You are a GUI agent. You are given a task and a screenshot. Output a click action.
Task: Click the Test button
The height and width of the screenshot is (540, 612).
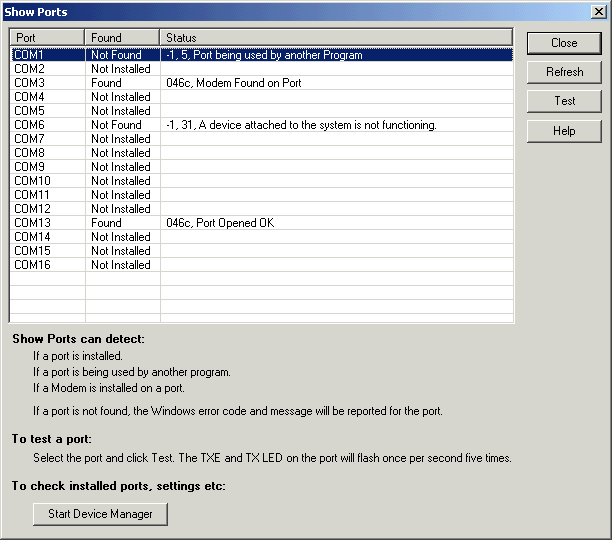click(x=564, y=101)
